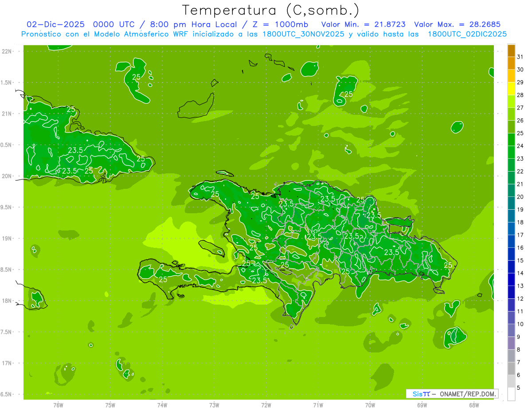Click the '72W' longitude axis label
Viewport: 532px width, 411px height.
(x=266, y=405)
